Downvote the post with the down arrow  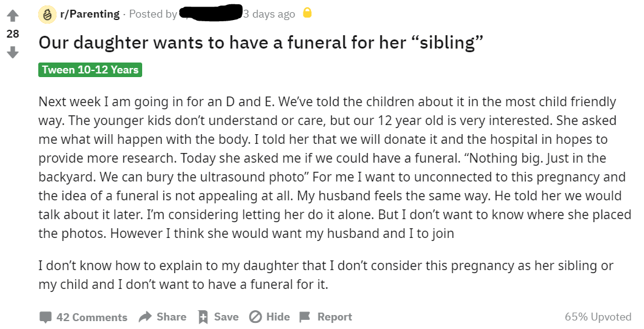(13, 52)
